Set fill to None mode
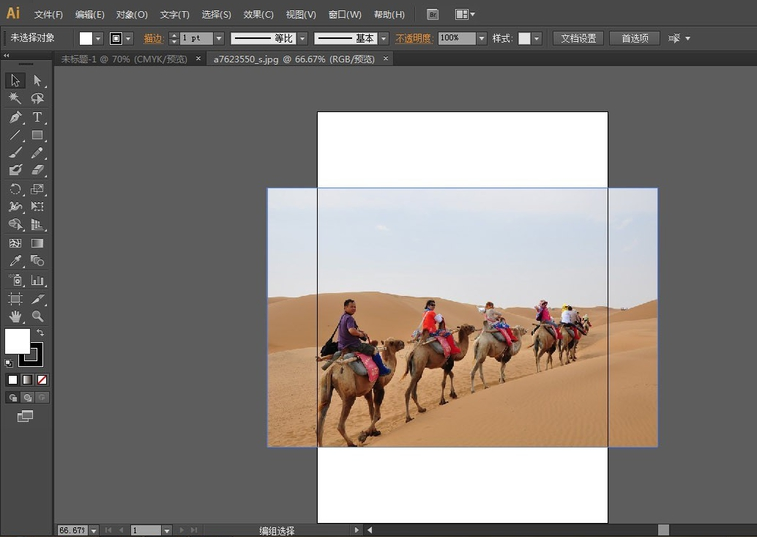The width and height of the screenshot is (757, 537). 42,380
